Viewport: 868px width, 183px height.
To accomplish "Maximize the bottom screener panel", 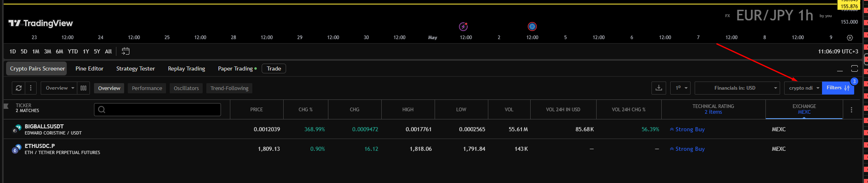I will 855,68.
